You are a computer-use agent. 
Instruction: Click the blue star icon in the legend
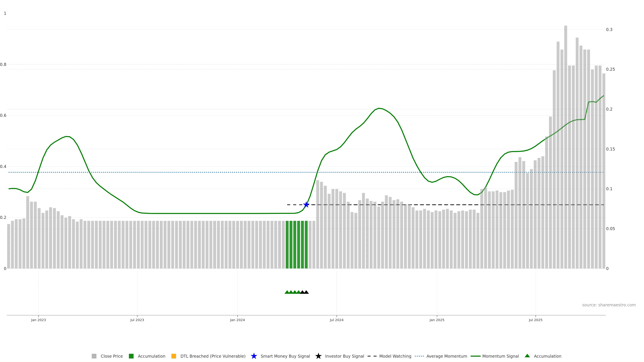tap(254, 356)
